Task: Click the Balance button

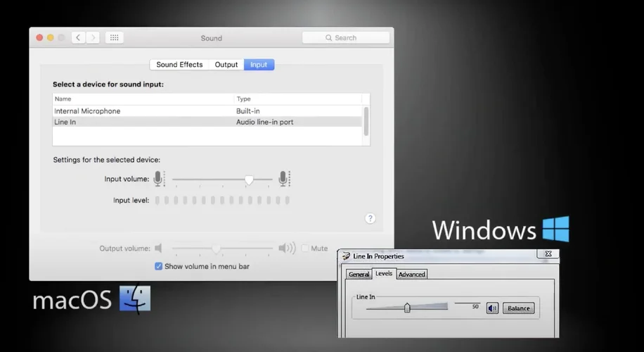Action: pyautogui.click(x=518, y=308)
